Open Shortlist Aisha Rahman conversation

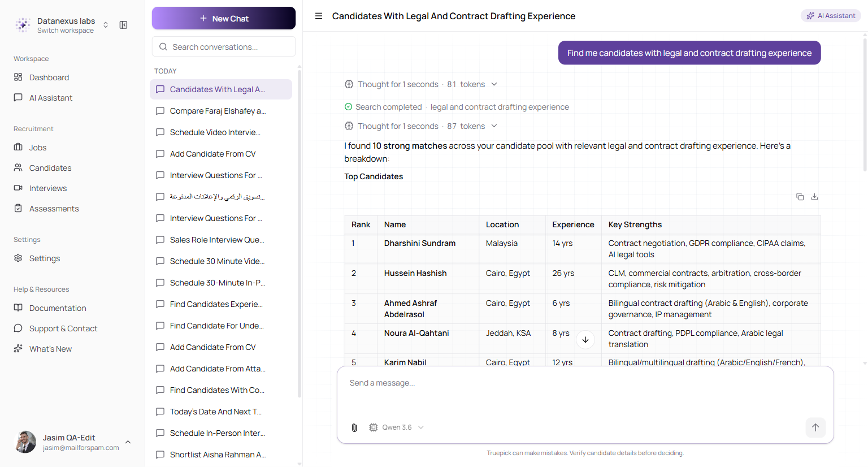tap(221, 455)
